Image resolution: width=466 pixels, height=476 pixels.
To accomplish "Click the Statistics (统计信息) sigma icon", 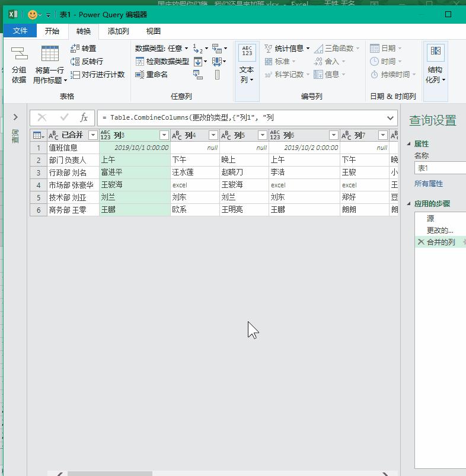I will (x=268, y=48).
